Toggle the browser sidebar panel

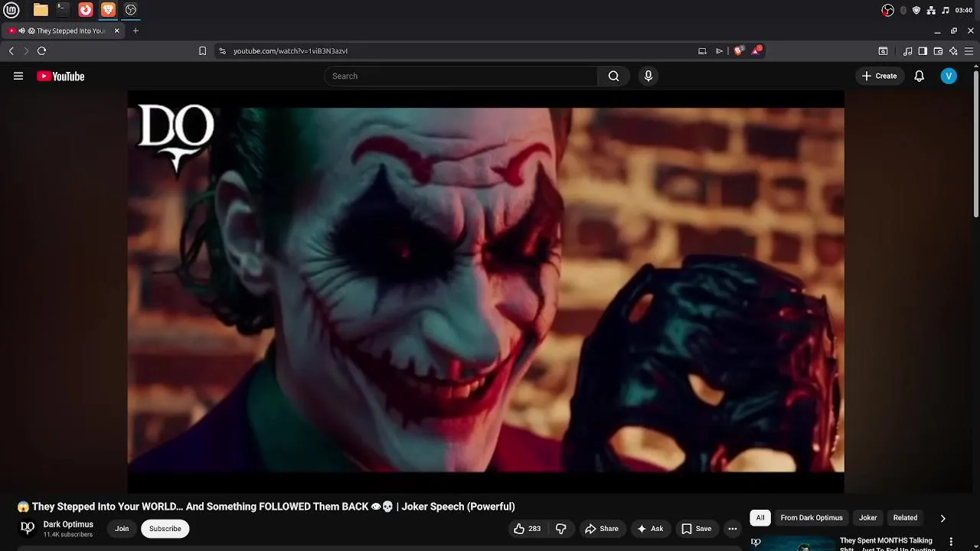(x=923, y=51)
